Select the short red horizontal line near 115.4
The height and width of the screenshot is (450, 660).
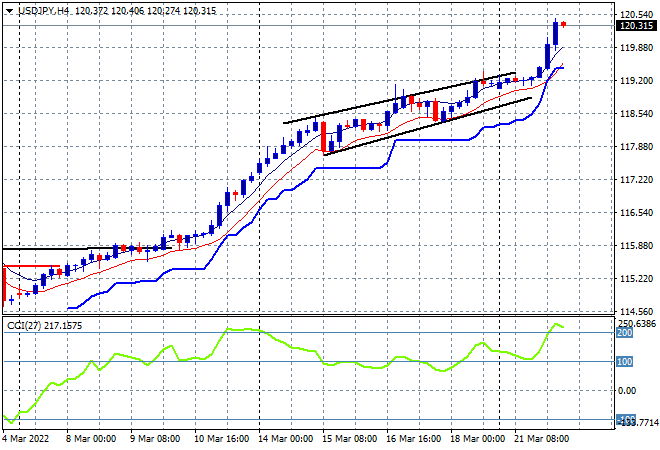pos(32,266)
